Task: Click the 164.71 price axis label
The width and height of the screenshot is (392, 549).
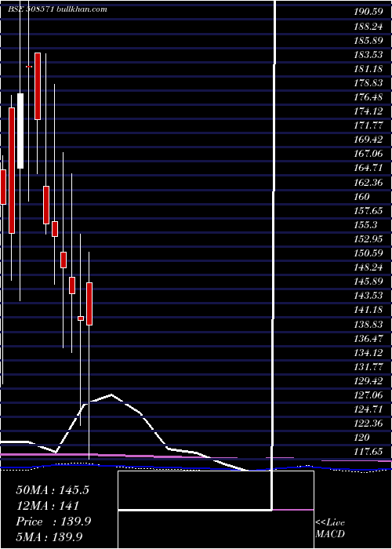Action: click(368, 168)
